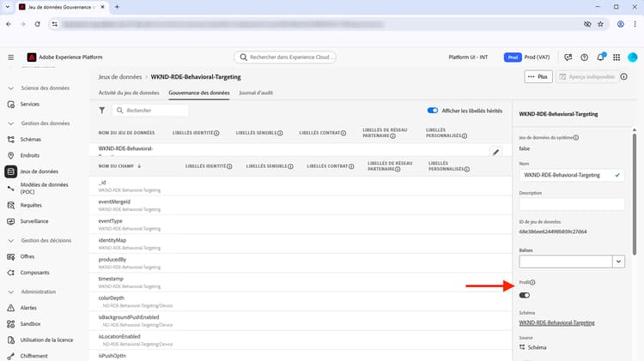
Task: Click the Plus more actions button
Action: pyautogui.click(x=538, y=76)
